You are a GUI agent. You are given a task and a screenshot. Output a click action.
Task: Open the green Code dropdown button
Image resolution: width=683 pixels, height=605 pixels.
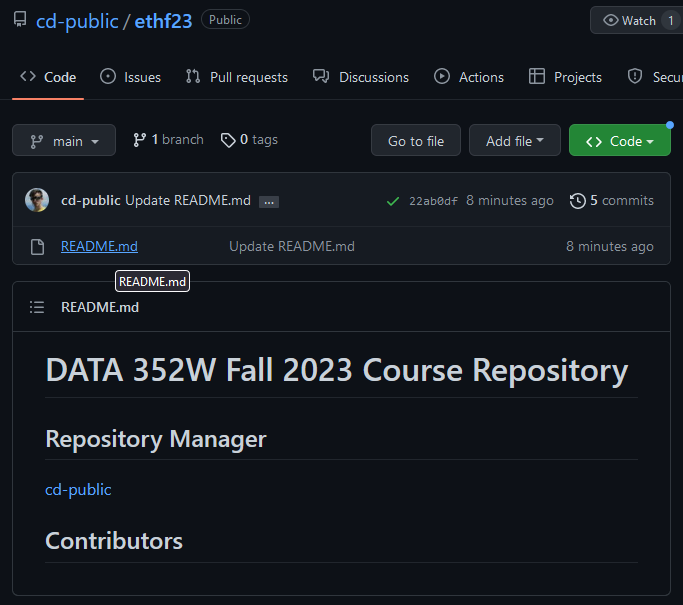(619, 141)
